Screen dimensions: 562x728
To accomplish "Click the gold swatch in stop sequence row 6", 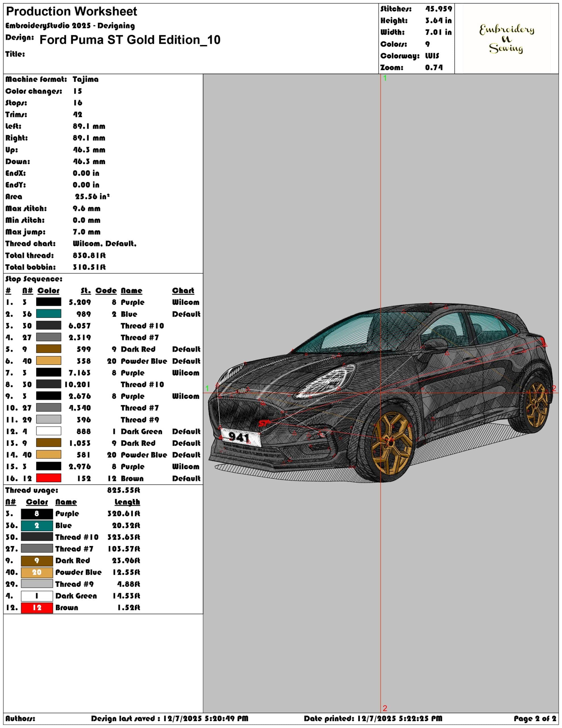I will (49, 361).
